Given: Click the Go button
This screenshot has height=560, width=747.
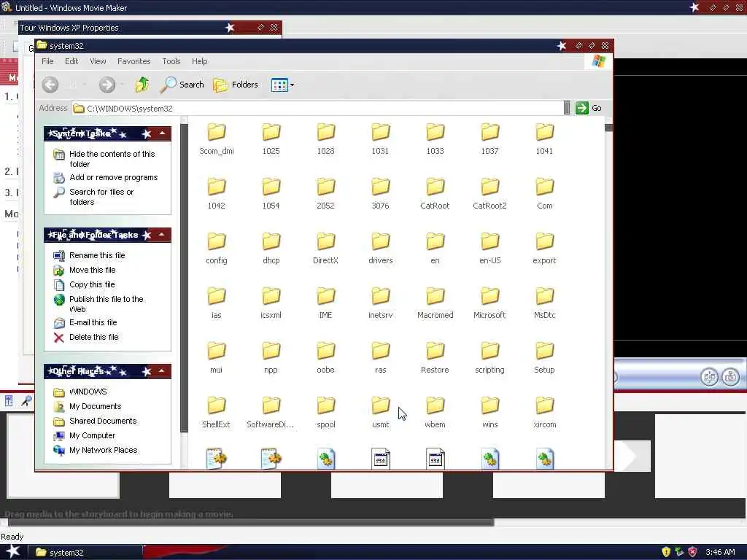Looking at the screenshot, I should (x=589, y=108).
